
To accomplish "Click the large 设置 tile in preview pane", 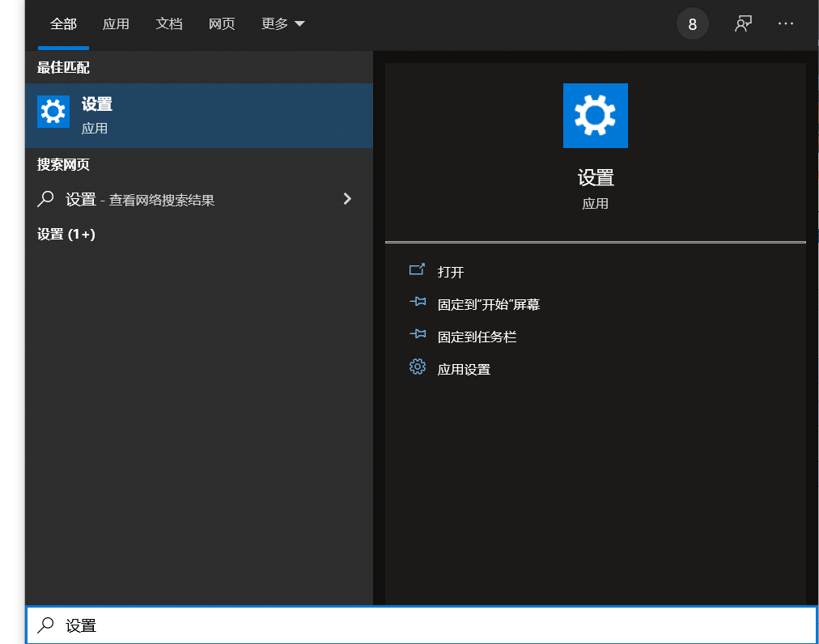I will [x=596, y=116].
